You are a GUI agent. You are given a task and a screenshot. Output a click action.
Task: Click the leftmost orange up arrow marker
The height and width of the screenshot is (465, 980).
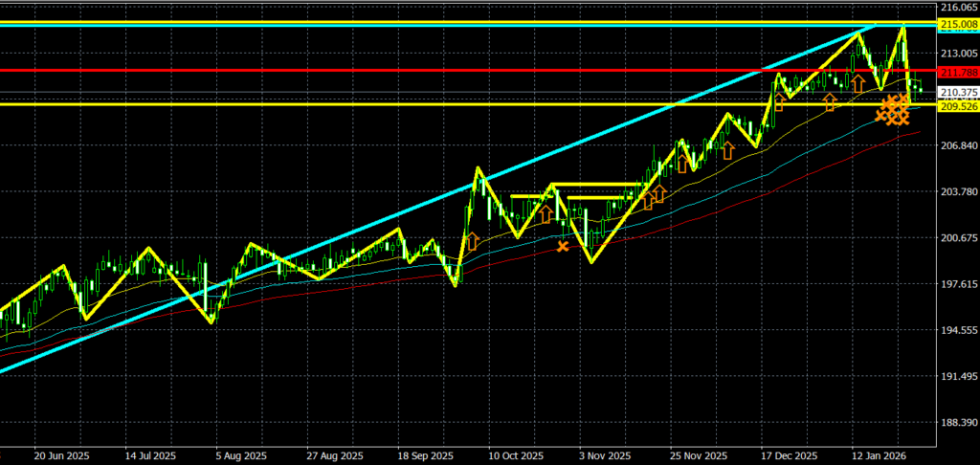[471, 240]
